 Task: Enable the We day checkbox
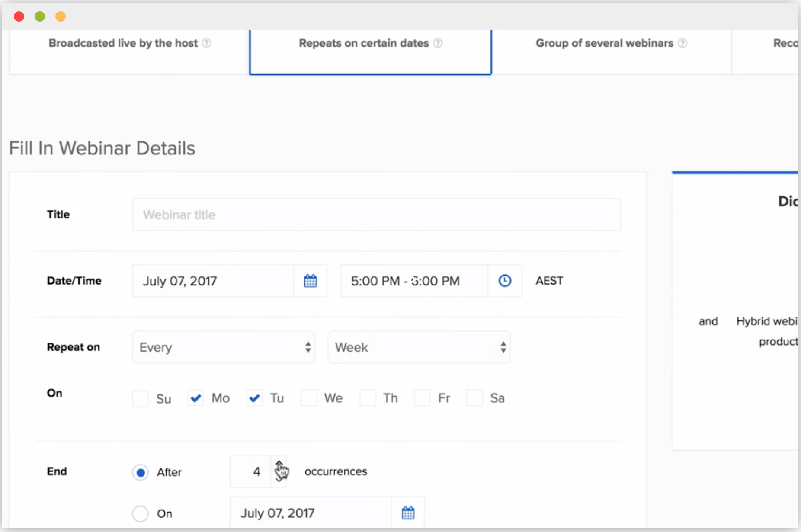pyautogui.click(x=309, y=398)
